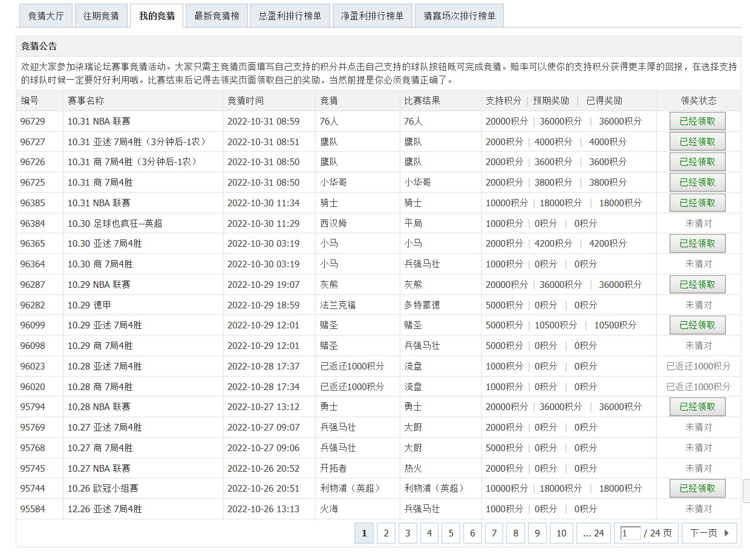
Task: Click 已经领取 button for entry 96729
Action: [697, 122]
